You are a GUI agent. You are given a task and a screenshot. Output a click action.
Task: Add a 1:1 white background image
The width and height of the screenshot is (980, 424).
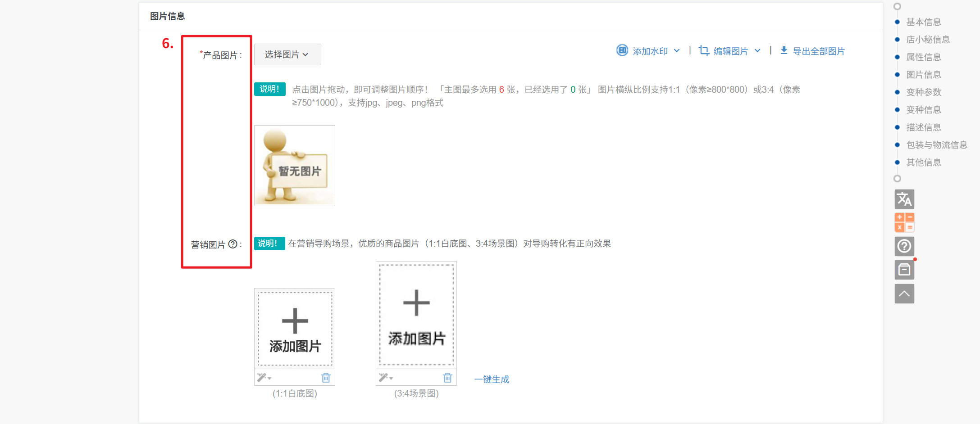295,329
